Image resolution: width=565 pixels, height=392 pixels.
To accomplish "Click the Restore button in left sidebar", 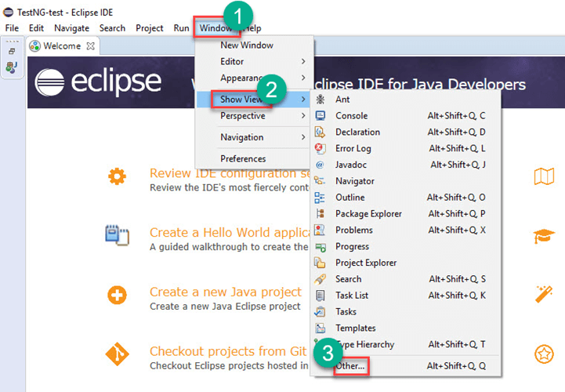I will pos(12,51).
